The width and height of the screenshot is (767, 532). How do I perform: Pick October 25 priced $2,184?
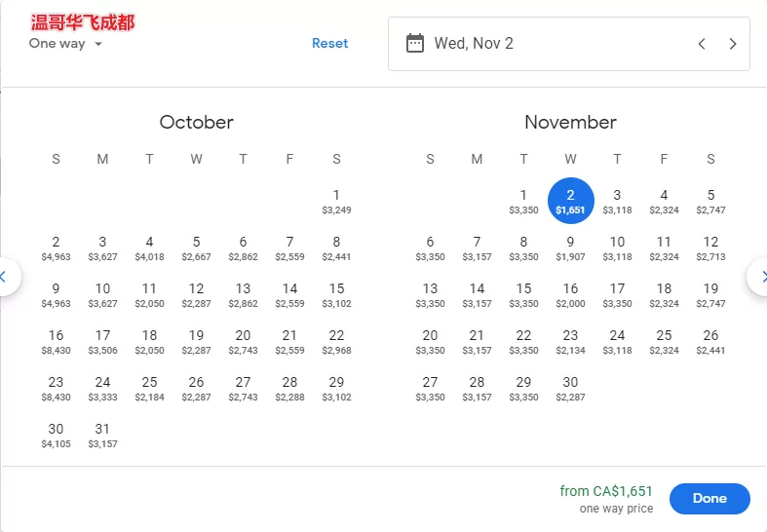coord(149,389)
